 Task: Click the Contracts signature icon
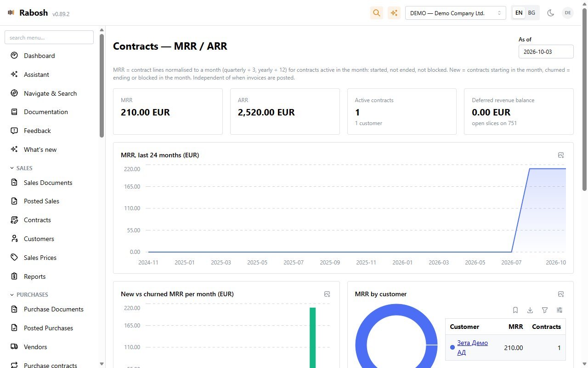point(14,220)
